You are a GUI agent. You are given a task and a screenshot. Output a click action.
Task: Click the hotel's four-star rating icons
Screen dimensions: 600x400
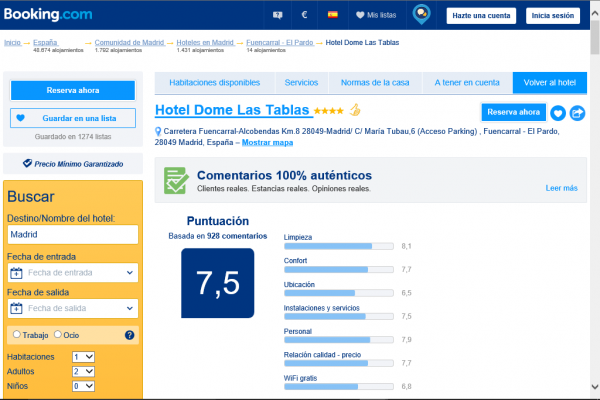tap(329, 111)
